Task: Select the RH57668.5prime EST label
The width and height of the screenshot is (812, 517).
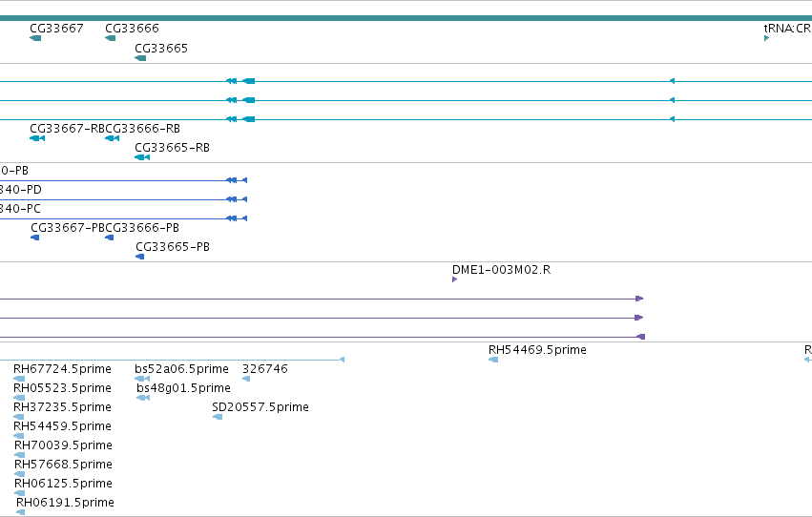Action: coord(63,465)
